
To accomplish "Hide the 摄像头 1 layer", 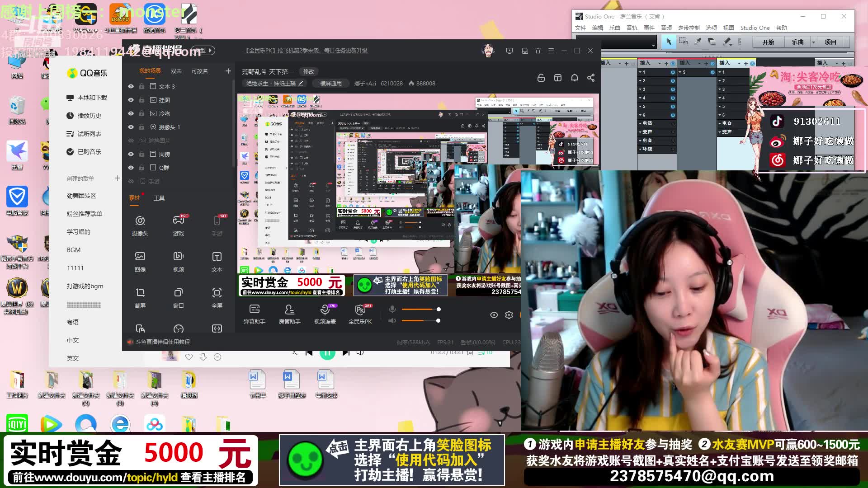I will click(x=131, y=127).
